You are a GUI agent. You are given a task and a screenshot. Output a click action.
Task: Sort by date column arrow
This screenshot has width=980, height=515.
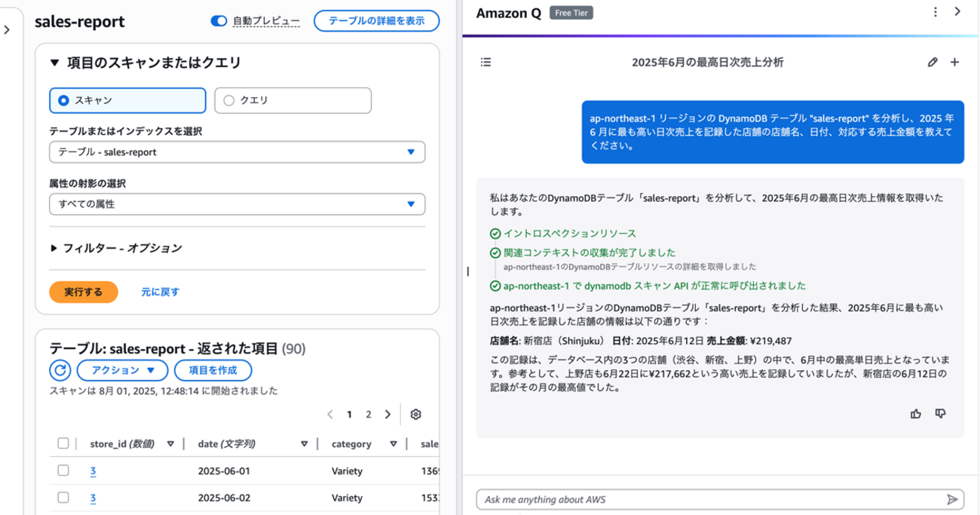(x=304, y=444)
